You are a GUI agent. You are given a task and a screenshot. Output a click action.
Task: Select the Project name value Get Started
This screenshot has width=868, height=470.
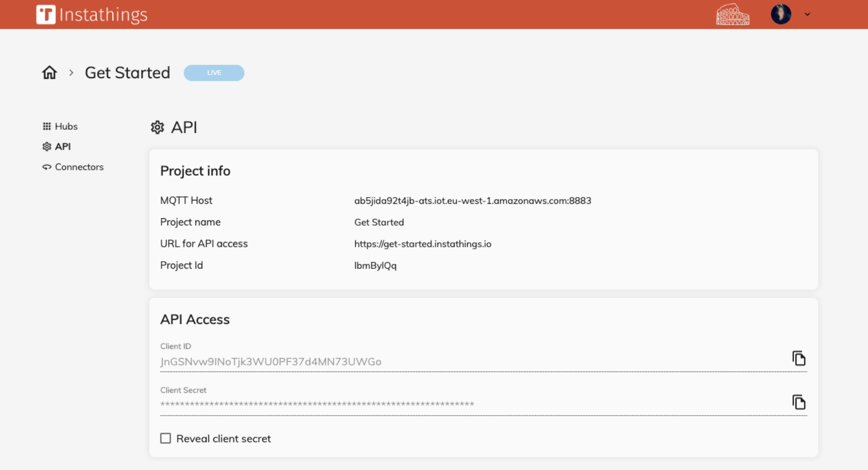click(379, 222)
